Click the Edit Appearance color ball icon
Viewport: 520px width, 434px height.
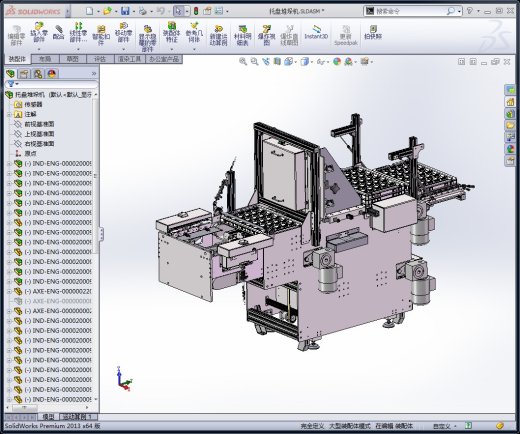[337, 61]
